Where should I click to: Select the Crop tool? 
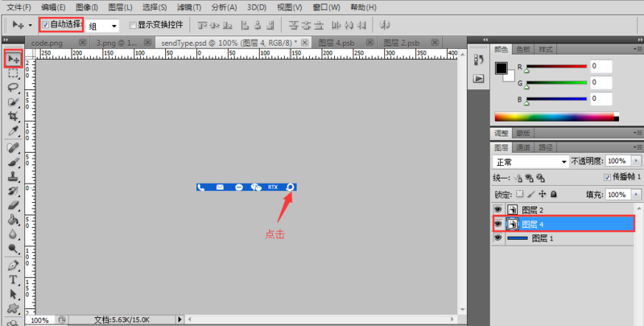click(x=13, y=116)
